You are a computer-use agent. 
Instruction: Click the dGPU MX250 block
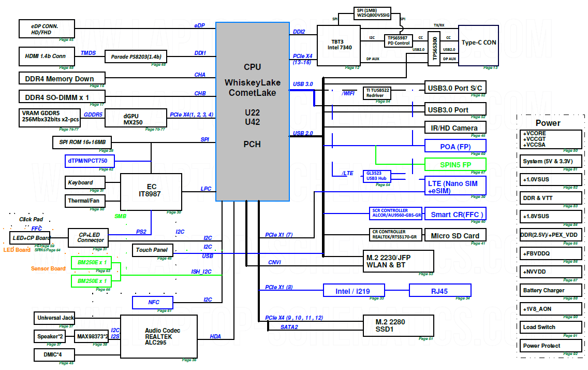click(136, 118)
